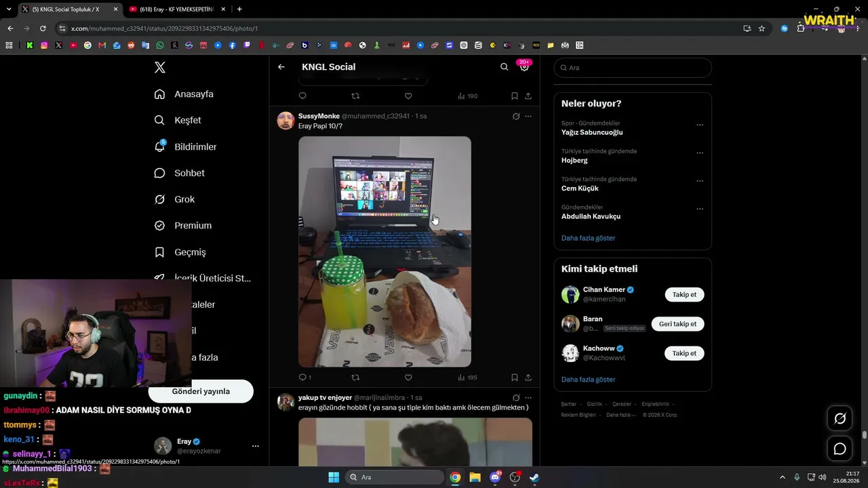868x488 pixels.
Task: Open Discord from the taskbar
Action: 495,477
